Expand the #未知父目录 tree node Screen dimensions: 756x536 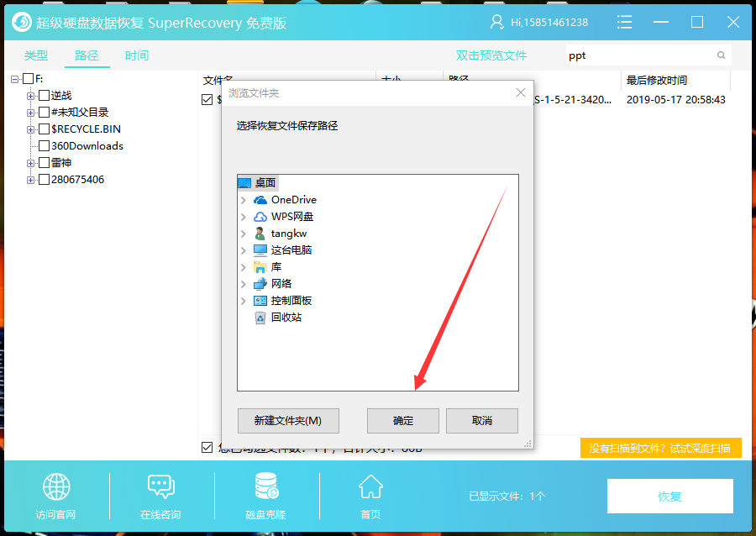click(x=30, y=113)
